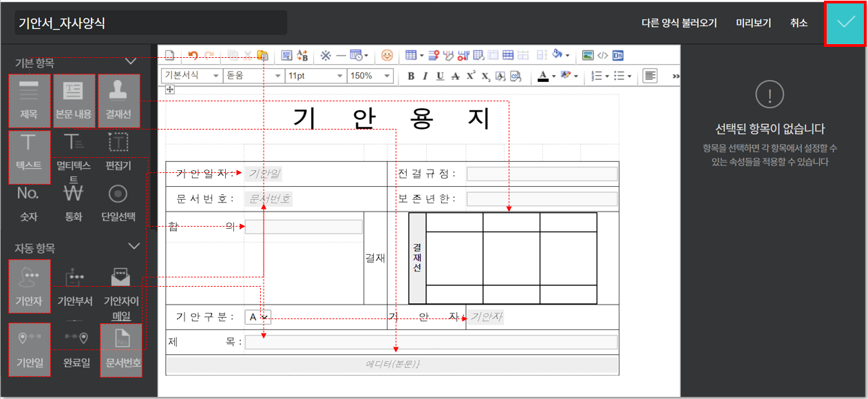Click the 제목 title input field
This screenshot has height=399, width=868.
click(431, 342)
